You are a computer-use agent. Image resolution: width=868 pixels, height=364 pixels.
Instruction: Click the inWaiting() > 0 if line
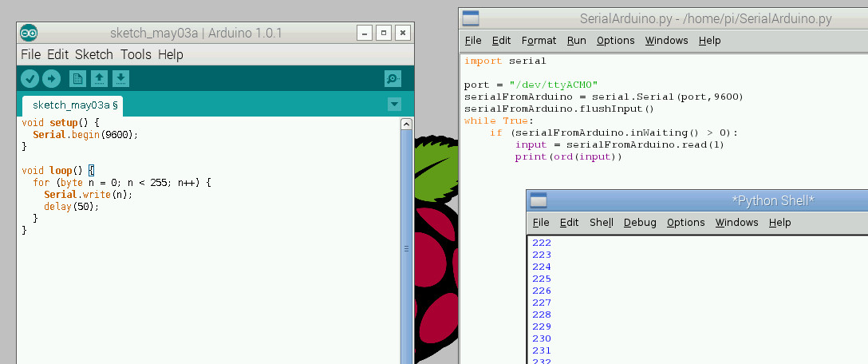(614, 133)
